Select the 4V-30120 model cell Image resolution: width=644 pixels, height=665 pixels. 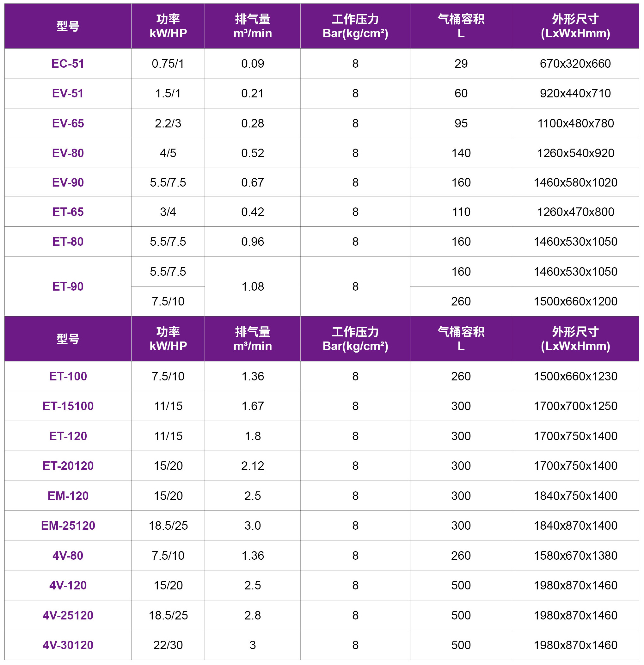coord(68,645)
